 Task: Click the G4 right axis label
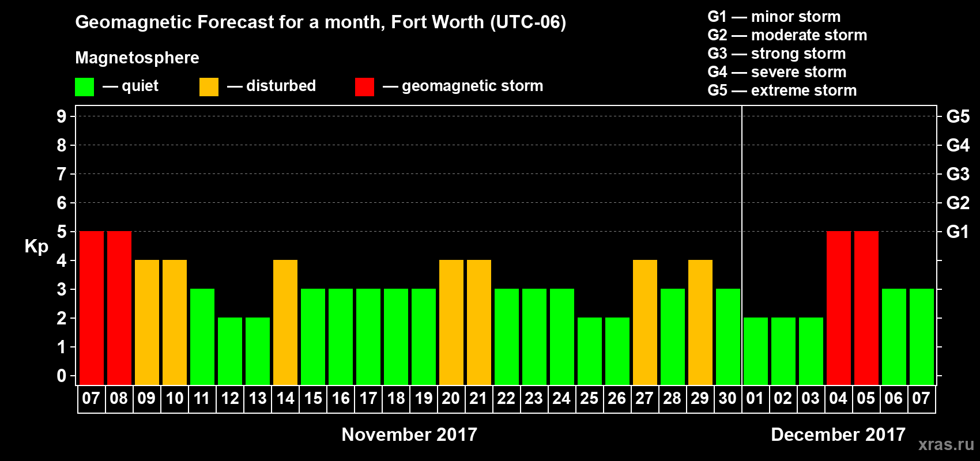tap(958, 145)
